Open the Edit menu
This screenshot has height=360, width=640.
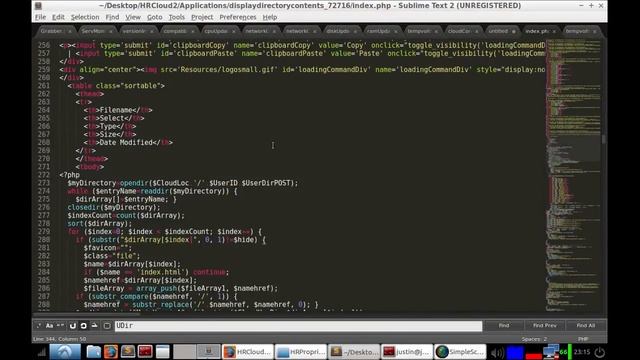pos(58,17)
